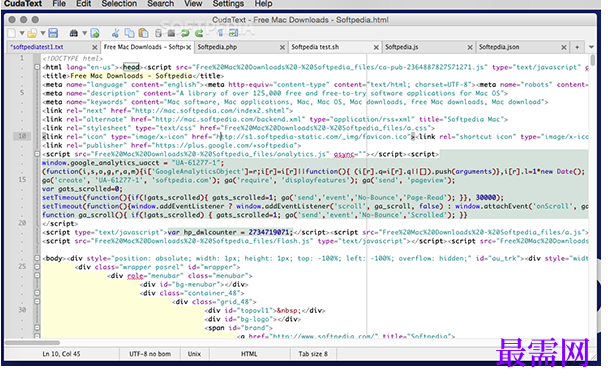Close the Free Mac Downloads tab

[188, 47]
